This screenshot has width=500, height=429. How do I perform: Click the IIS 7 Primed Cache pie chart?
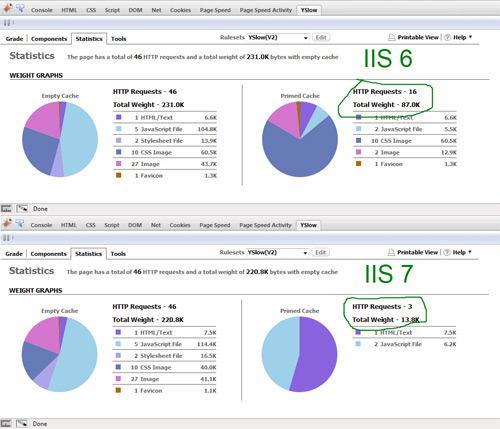(x=299, y=354)
